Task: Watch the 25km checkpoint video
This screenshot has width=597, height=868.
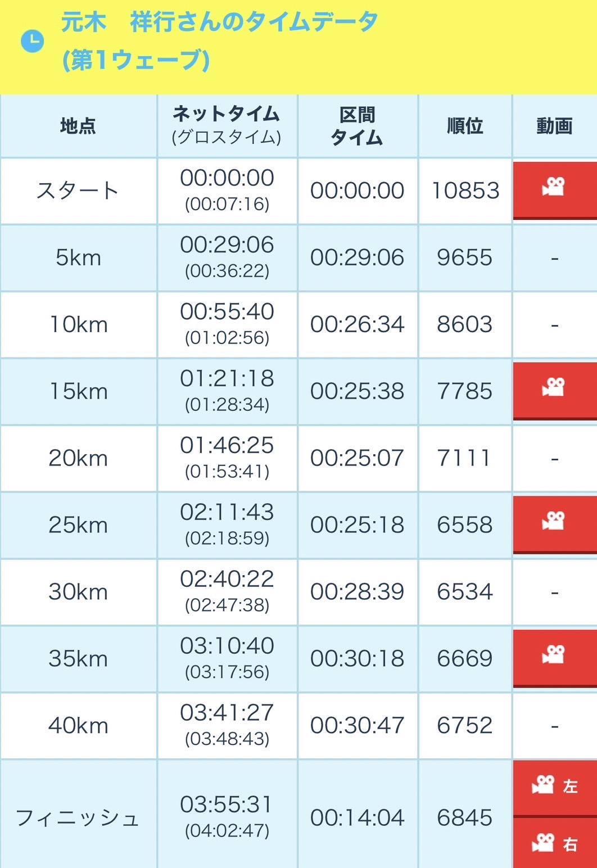Action: 554,522
